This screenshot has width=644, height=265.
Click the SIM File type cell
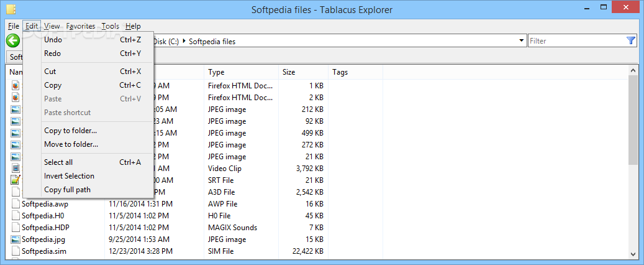pyautogui.click(x=221, y=251)
